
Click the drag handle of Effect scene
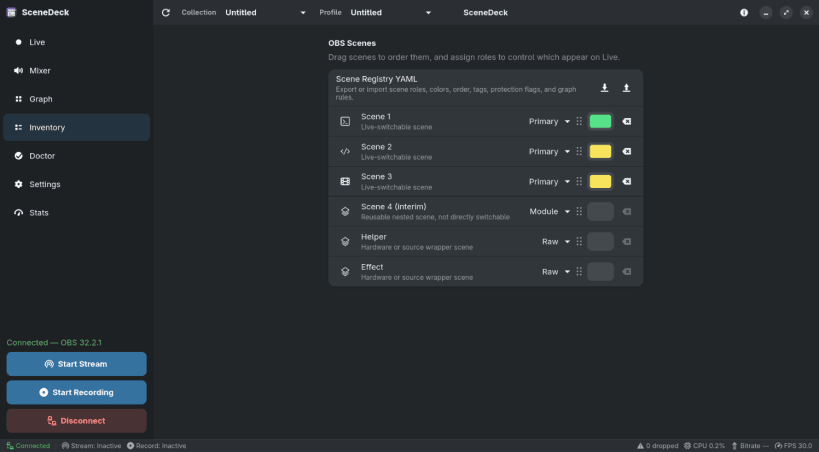(x=579, y=272)
